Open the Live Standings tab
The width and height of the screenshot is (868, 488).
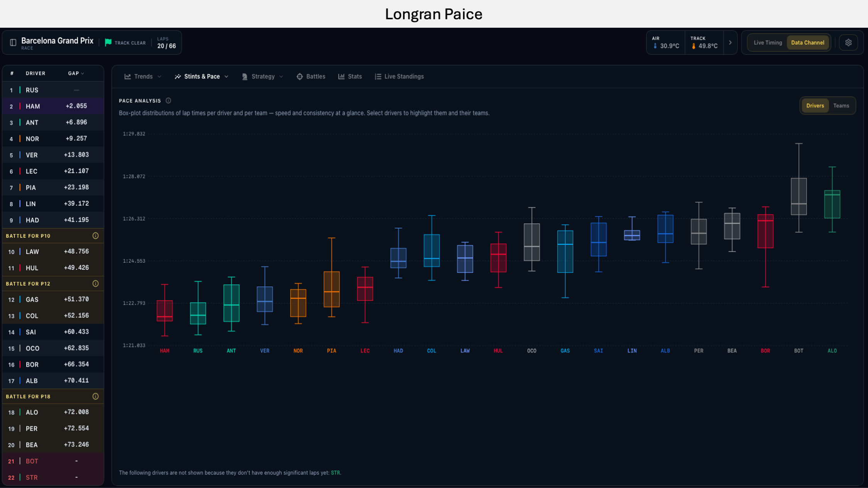(399, 76)
